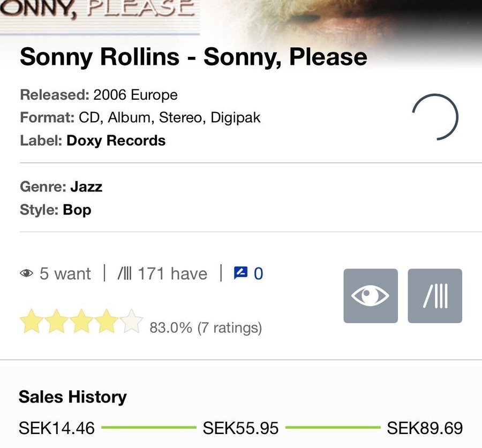The image size is (482, 448).
Task: Click the small eye icon beside 5 want
Action: tap(26, 274)
